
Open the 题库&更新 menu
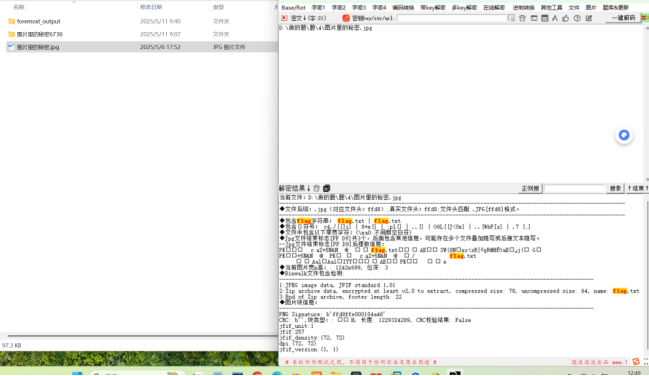click(x=615, y=7)
